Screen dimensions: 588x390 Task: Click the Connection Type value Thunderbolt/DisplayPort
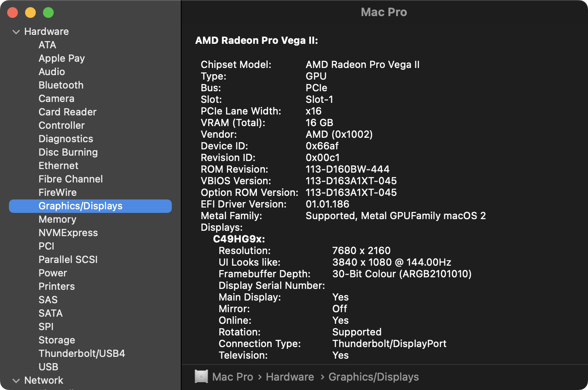389,343
